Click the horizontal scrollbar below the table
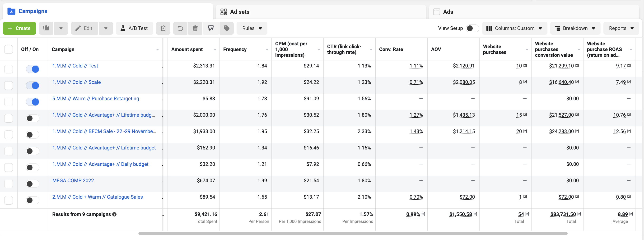The width and height of the screenshot is (644, 240). tap(353, 234)
